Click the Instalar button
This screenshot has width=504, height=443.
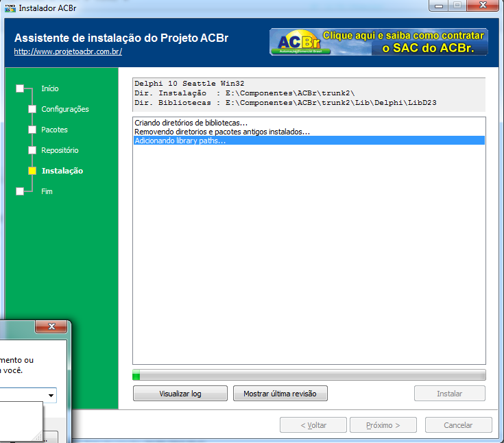[x=450, y=394]
